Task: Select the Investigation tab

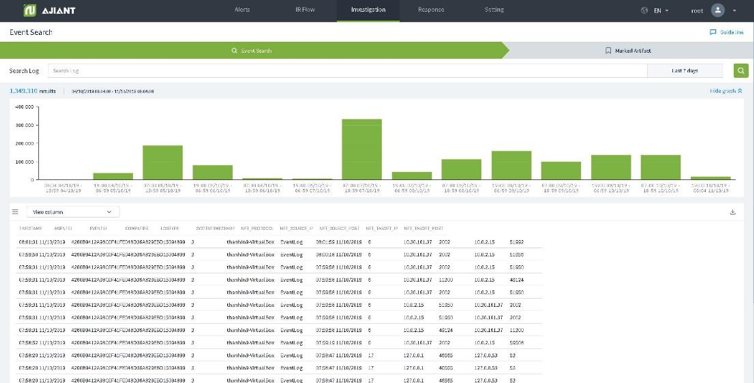Action: coord(368,10)
